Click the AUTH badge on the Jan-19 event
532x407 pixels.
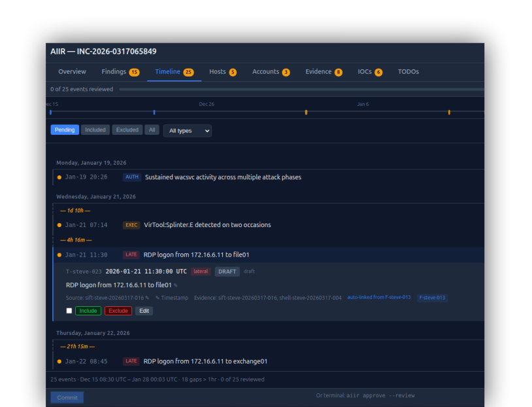pyautogui.click(x=131, y=177)
